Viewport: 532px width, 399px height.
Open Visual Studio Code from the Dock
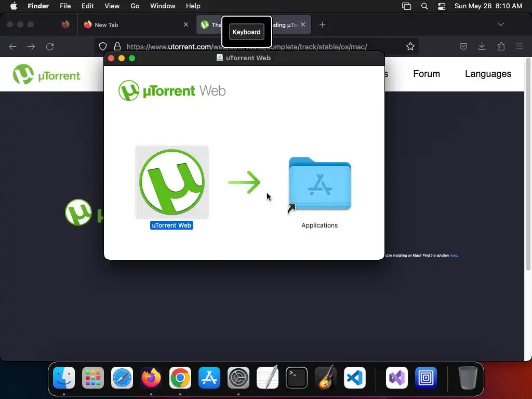[355, 378]
